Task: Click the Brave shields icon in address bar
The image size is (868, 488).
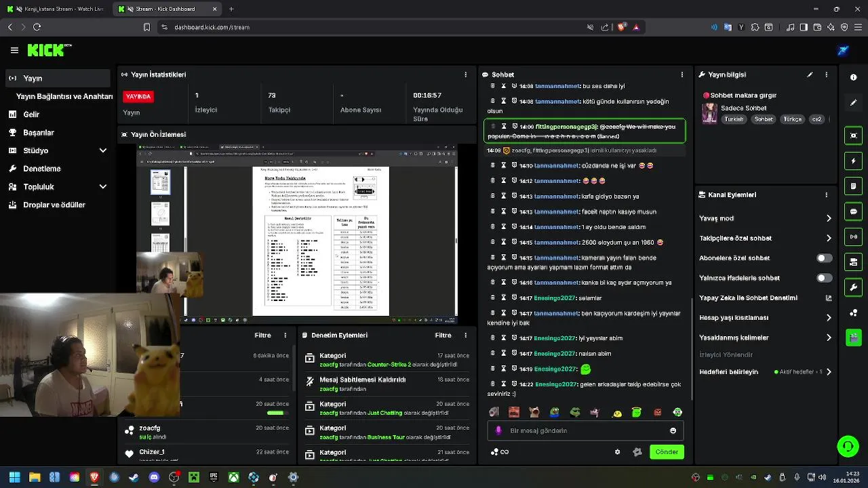Action: pyautogui.click(x=621, y=27)
